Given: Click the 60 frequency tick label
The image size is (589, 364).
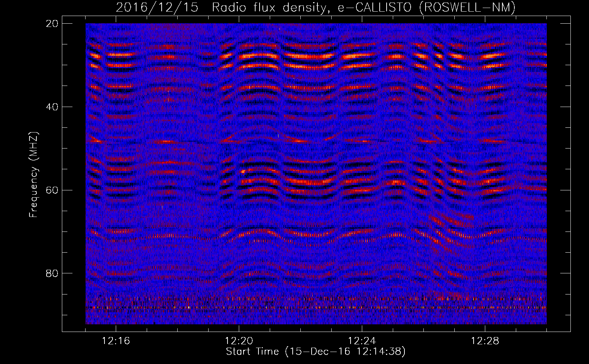Looking at the screenshot, I should click(52, 190).
